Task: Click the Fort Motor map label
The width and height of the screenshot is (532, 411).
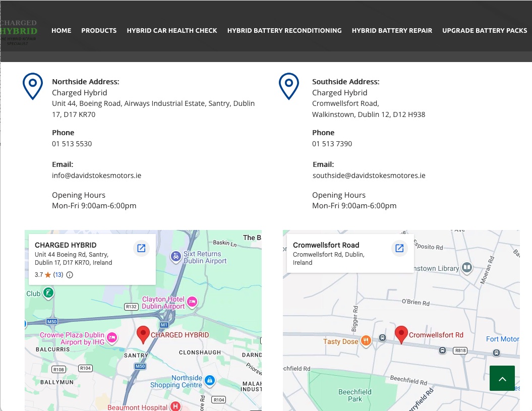Action: click(x=502, y=339)
